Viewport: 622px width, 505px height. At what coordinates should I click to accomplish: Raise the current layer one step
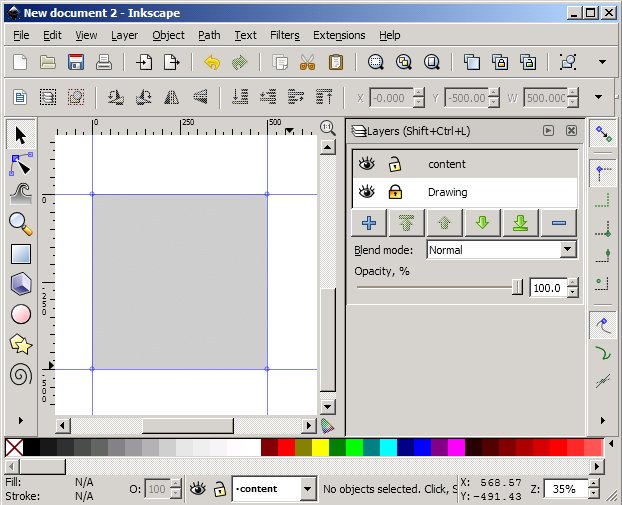tap(444, 223)
